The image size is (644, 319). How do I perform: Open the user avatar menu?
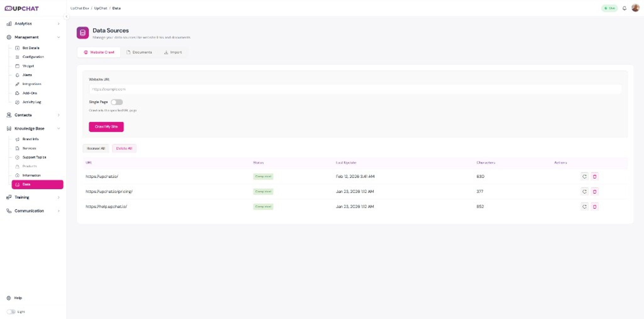pos(636,8)
